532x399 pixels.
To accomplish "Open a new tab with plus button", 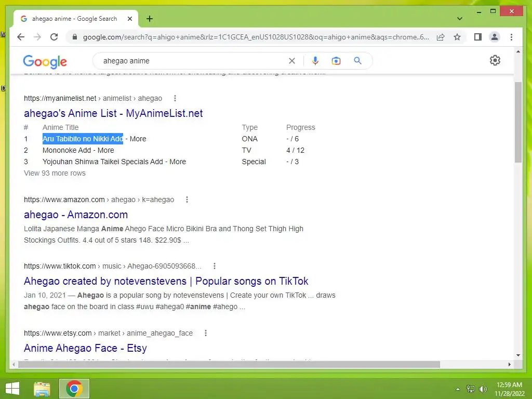I will pyautogui.click(x=150, y=19).
